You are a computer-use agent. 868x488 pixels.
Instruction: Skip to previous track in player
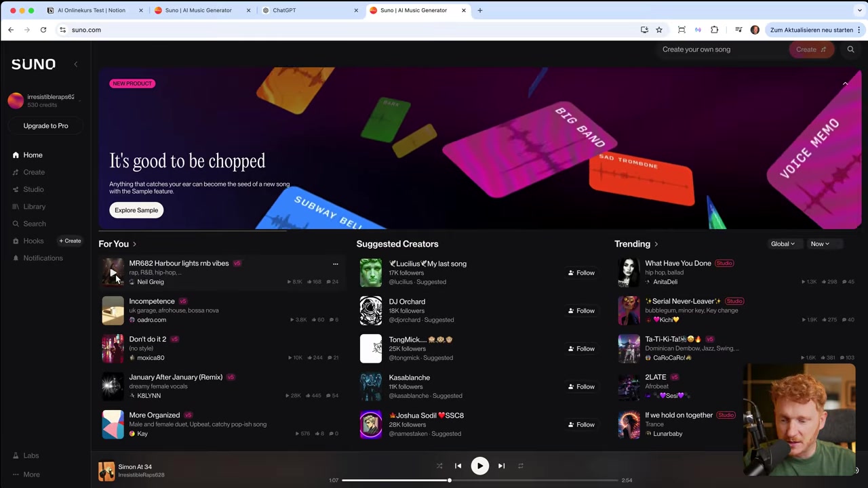tap(458, 466)
